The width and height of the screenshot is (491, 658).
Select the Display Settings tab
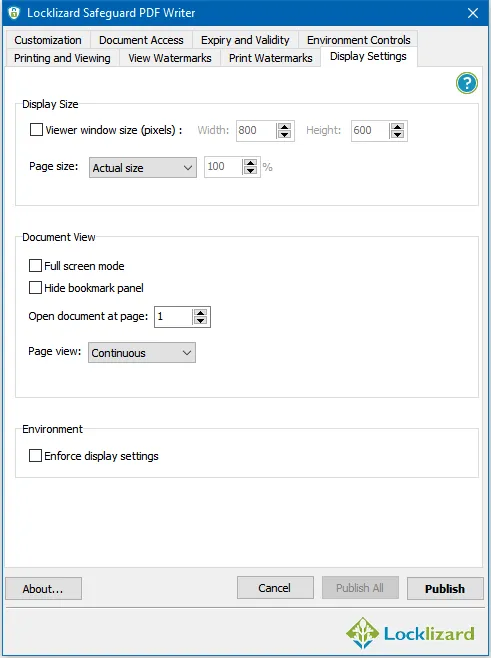tap(368, 56)
